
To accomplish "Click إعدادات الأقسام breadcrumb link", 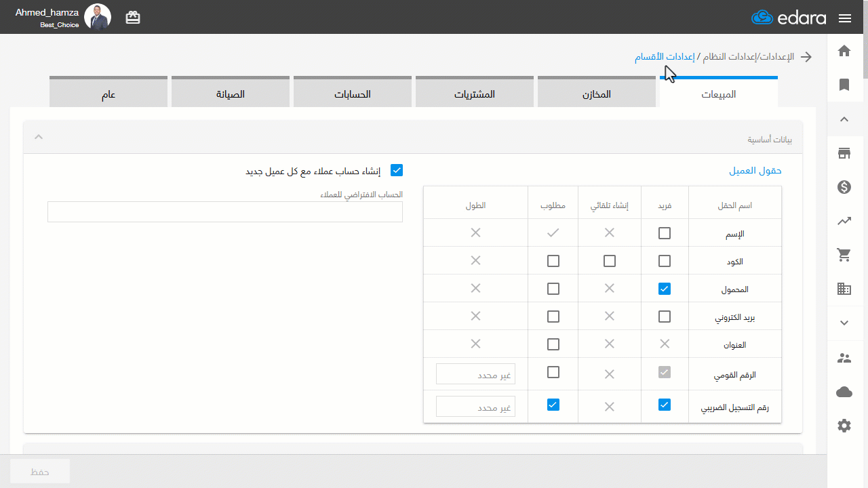I will pos(665,57).
